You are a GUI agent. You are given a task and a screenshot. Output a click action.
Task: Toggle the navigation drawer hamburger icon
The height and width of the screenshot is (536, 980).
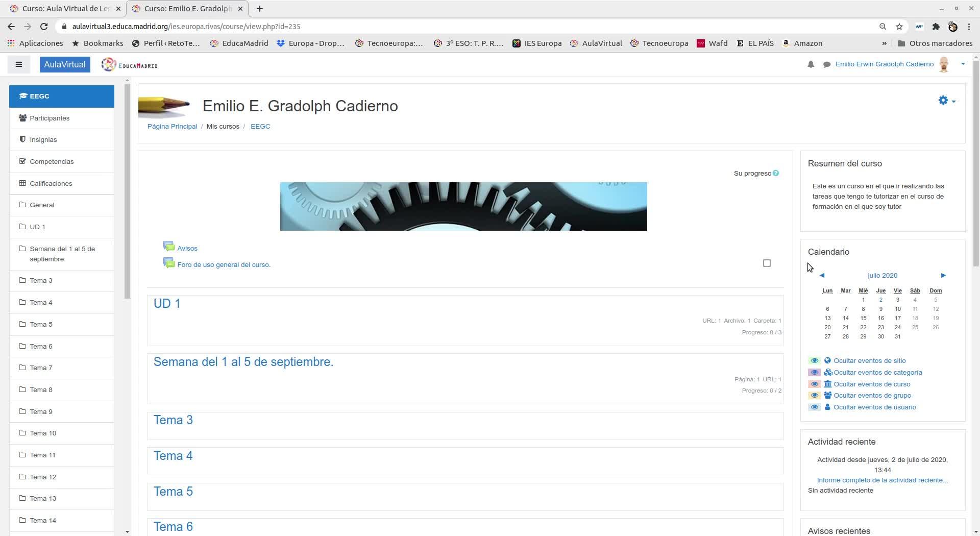[x=19, y=64]
